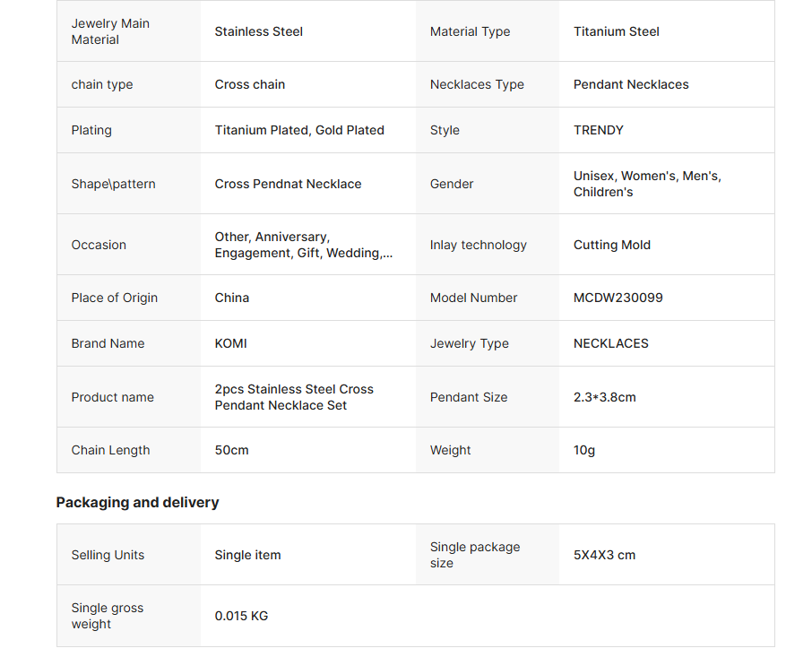Select the 'Stainless Steel' material value
This screenshot has width=812, height=657.
click(258, 31)
